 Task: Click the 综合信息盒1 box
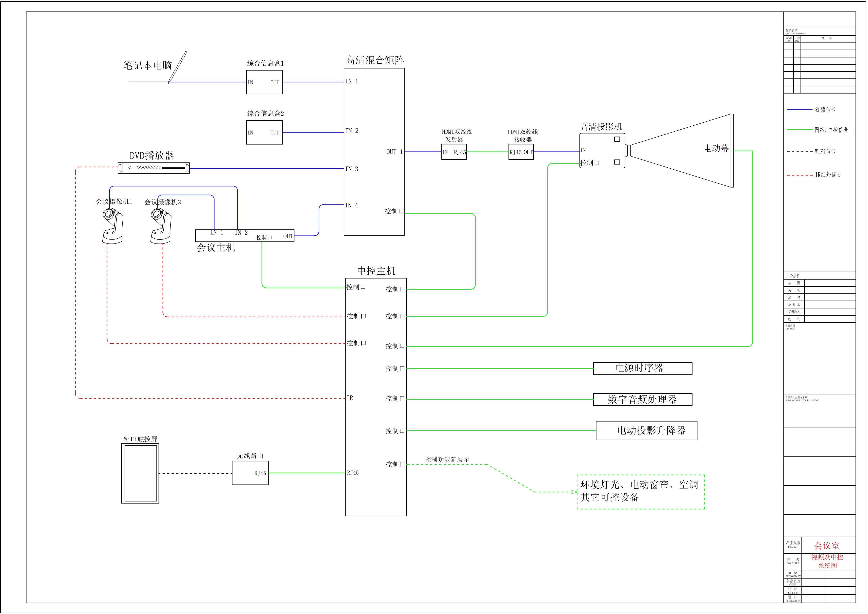(x=264, y=82)
